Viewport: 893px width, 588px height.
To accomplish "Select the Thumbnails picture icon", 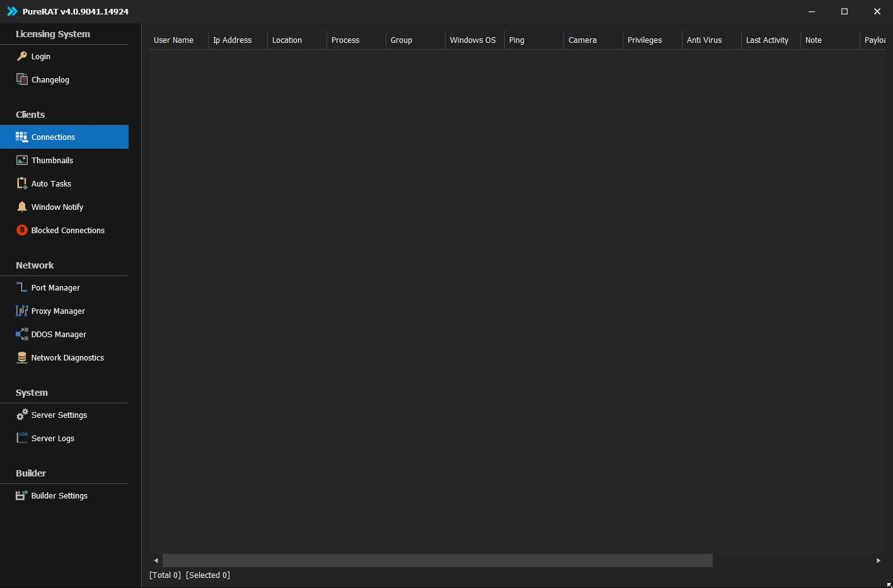I will point(22,160).
